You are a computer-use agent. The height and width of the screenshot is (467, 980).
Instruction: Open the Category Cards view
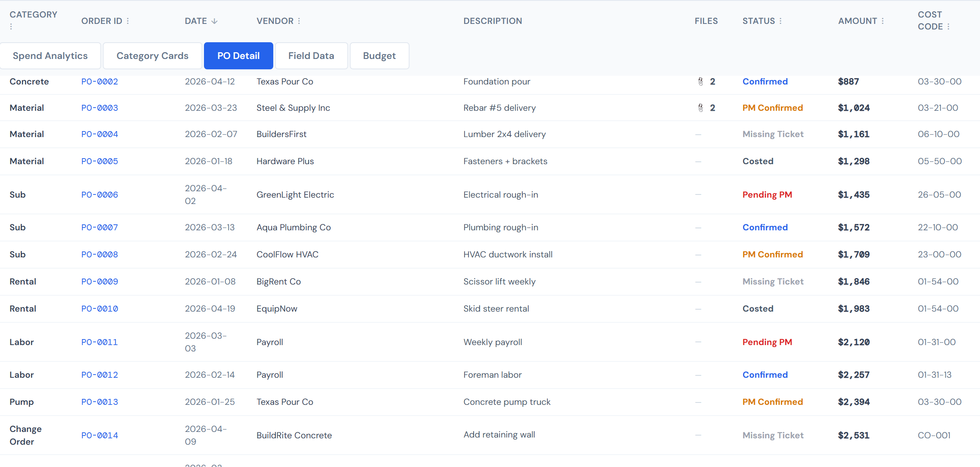(152, 56)
